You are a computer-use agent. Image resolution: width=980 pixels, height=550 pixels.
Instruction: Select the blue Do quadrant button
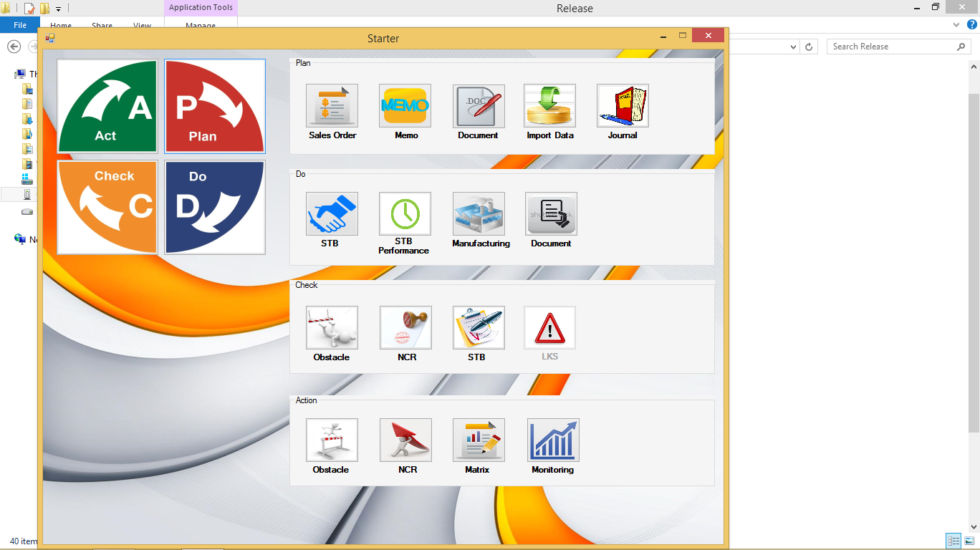tap(215, 207)
